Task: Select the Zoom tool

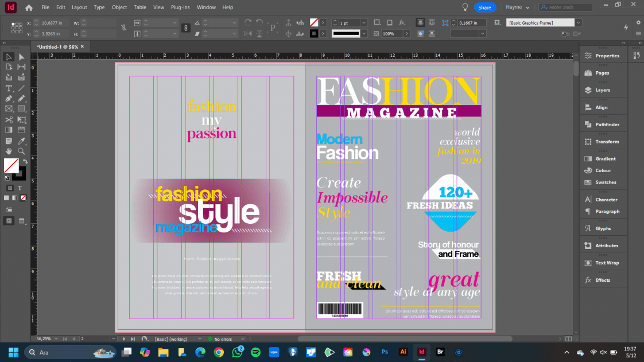Action: [21, 151]
